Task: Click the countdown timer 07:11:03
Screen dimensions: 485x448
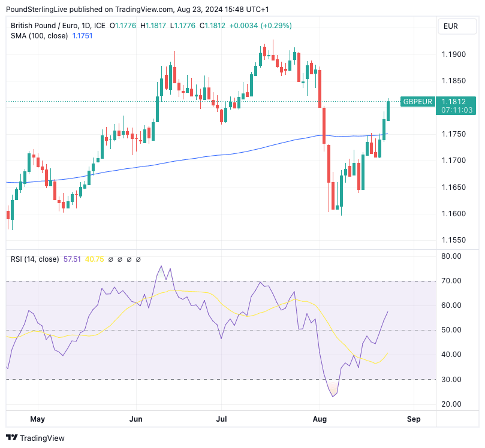Action: click(x=457, y=110)
